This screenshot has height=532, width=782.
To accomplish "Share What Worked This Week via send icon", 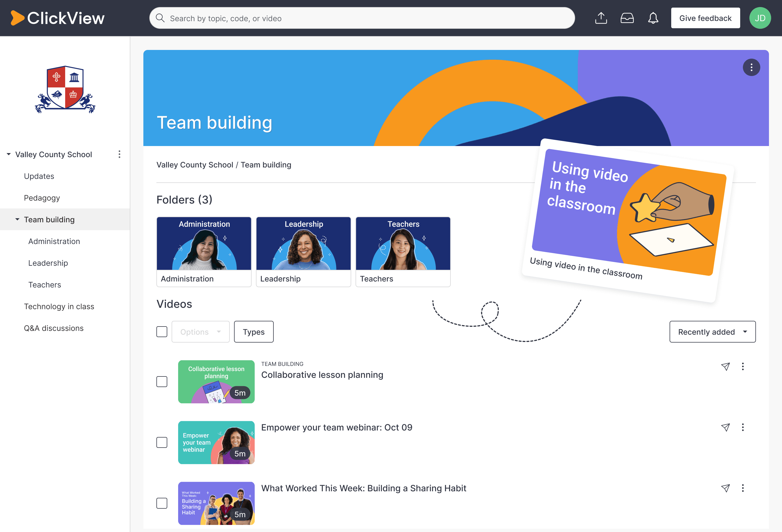I will 726,488.
